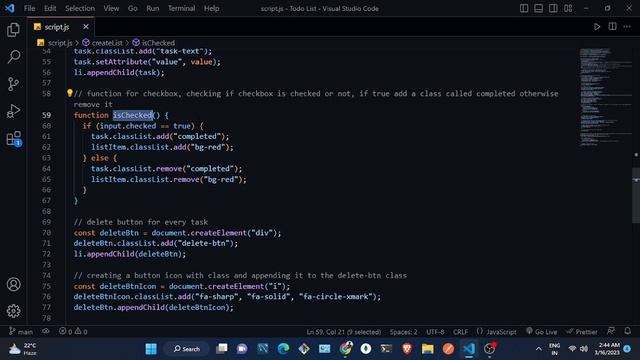Viewport: 640px width, 360px height.
Task: Click line number 70 in gutter
Action: [x=47, y=233]
